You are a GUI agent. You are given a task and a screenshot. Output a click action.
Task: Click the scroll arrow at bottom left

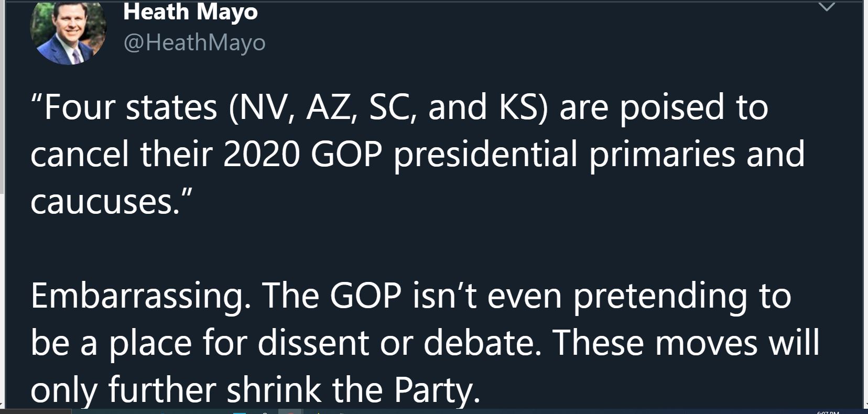(2, 405)
